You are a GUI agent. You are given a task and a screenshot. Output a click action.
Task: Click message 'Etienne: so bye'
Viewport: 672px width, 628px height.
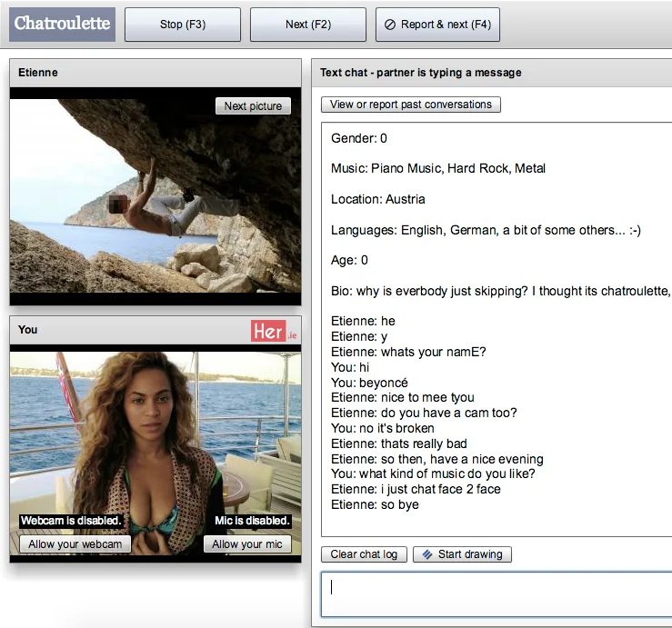tap(375, 504)
